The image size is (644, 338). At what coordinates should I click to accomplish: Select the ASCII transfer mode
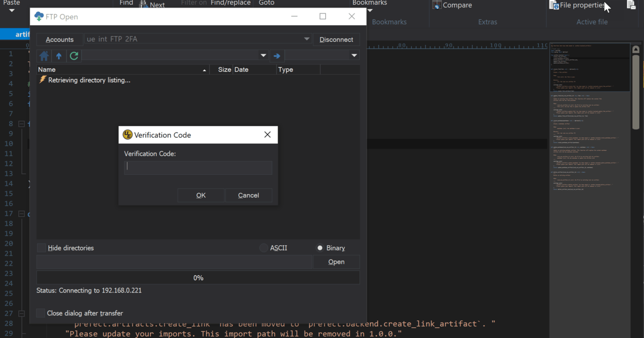264,248
